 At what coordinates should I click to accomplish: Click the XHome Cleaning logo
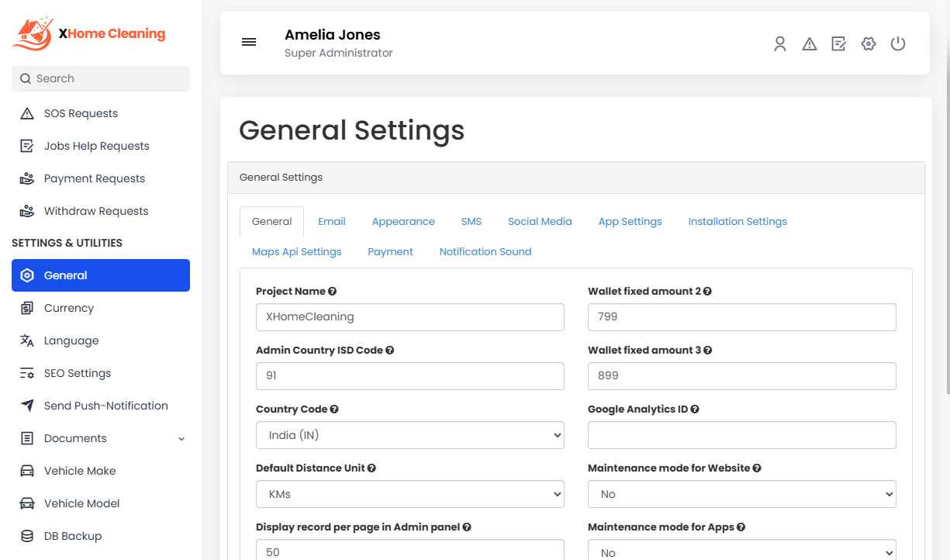coord(88,33)
